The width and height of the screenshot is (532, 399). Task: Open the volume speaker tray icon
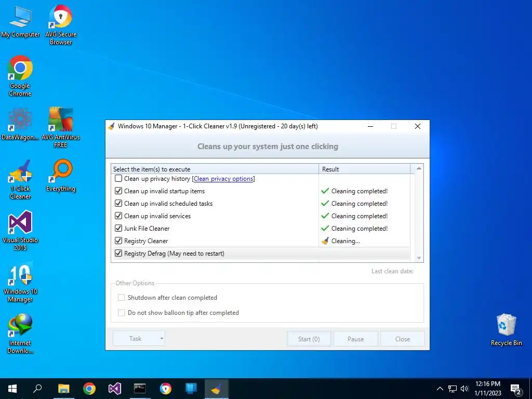pos(464,389)
